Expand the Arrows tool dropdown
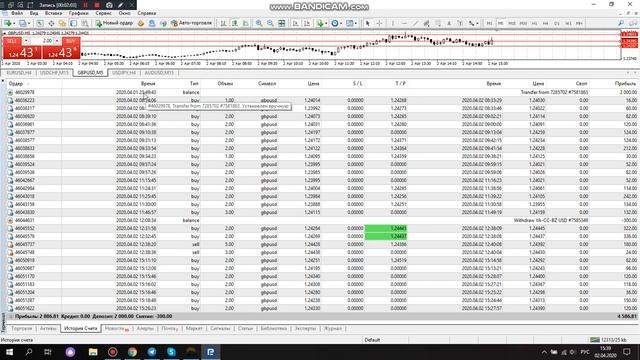This screenshot has width=640, height=360. [x=477, y=23]
